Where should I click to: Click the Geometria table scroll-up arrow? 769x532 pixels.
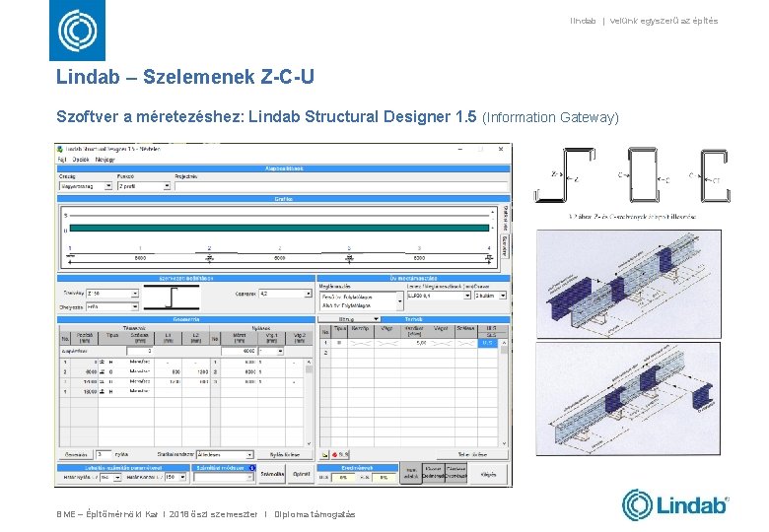tap(309, 362)
